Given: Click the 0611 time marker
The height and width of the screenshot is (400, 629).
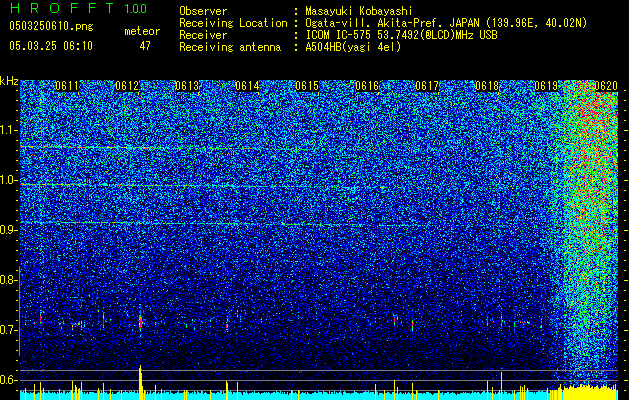Looking at the screenshot, I should point(67,86).
